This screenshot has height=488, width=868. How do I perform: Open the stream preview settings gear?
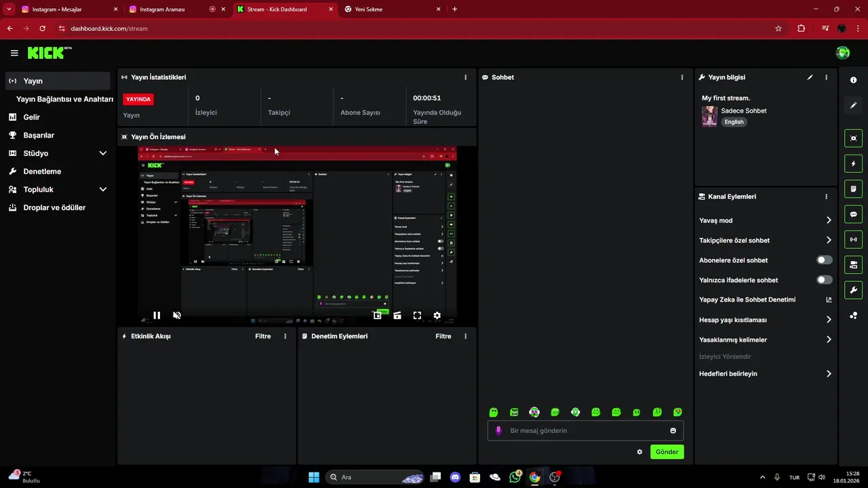pyautogui.click(x=437, y=315)
